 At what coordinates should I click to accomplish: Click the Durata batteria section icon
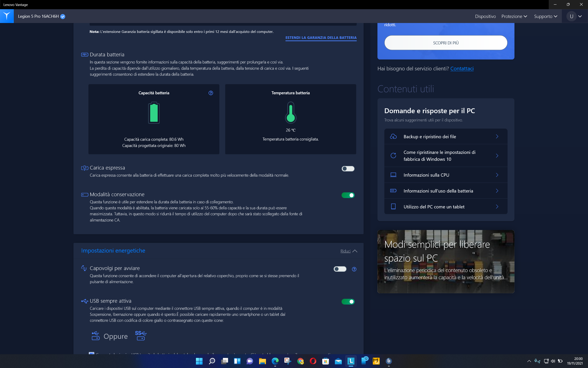point(85,55)
